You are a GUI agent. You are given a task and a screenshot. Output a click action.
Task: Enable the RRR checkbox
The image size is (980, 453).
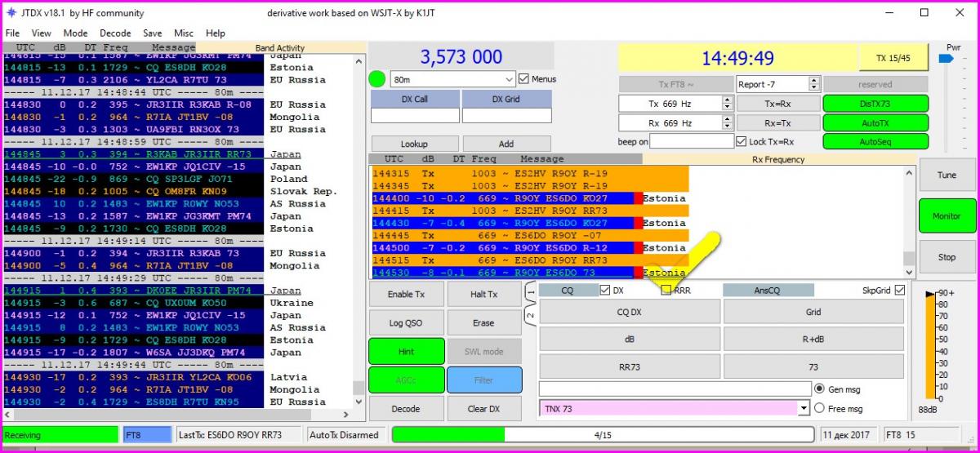click(x=666, y=290)
